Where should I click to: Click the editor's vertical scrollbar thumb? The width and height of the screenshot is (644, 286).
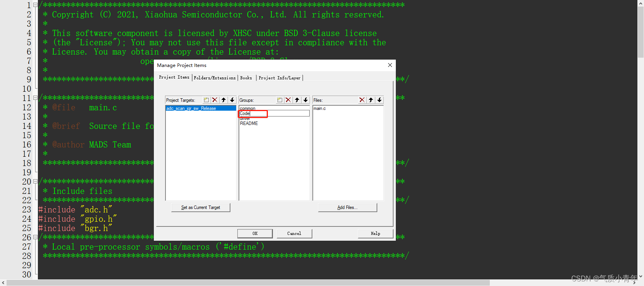coord(641,32)
